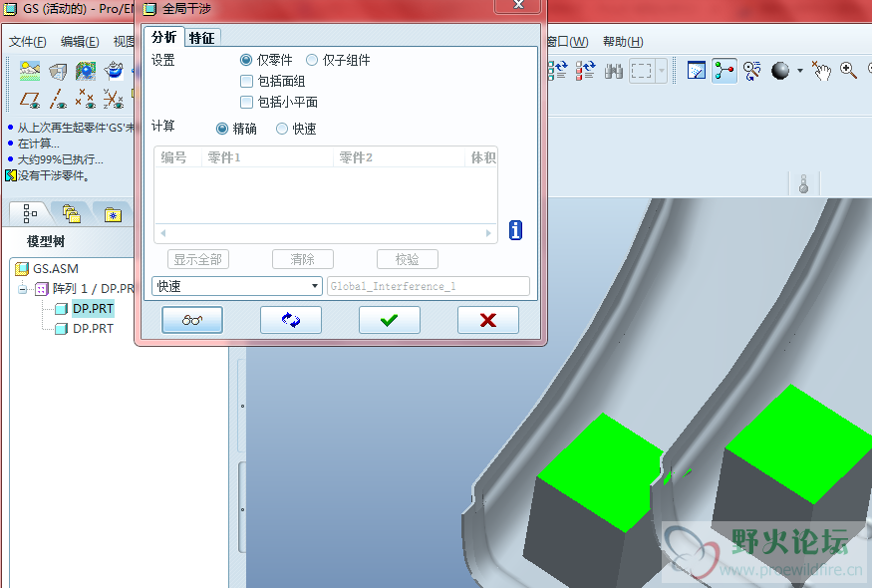Image resolution: width=872 pixels, height=588 pixels.
Task: Click the '大约99%已执行...' message line
Action: [x=60, y=159]
